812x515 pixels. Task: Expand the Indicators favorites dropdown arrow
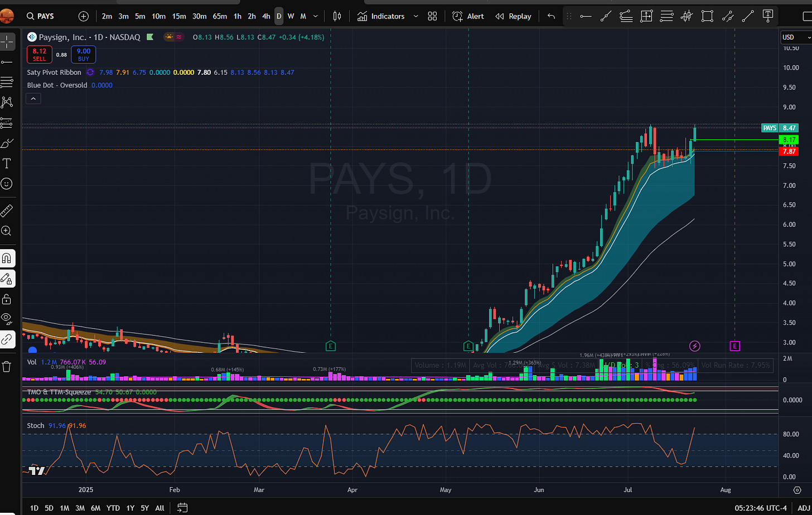(x=415, y=16)
